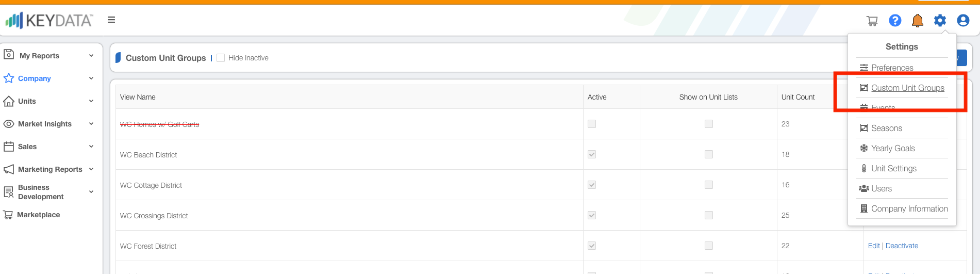Click Edit link for WC Forest District
980x274 pixels.
(874, 246)
